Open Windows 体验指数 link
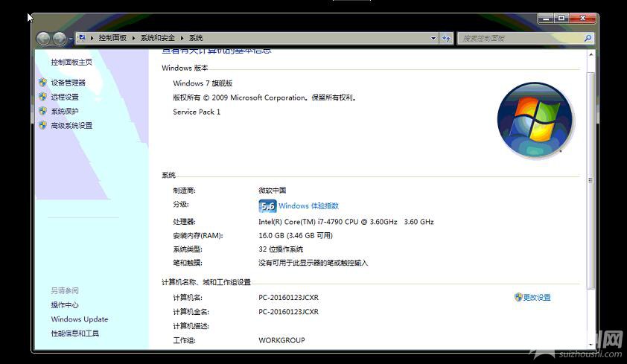This screenshot has height=364, width=627. tap(309, 205)
